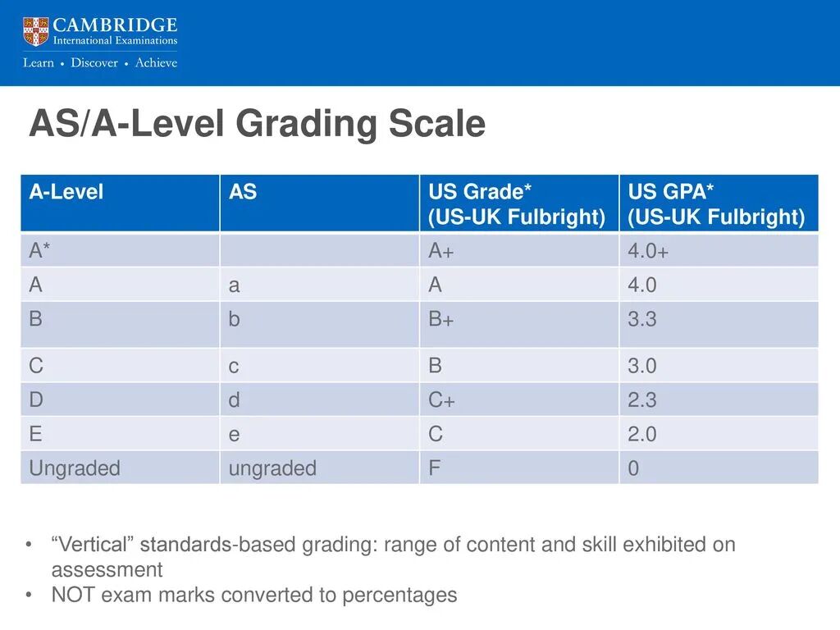The image size is (840, 630).
Task: Click the 'AS' column header
Action: coord(243,192)
